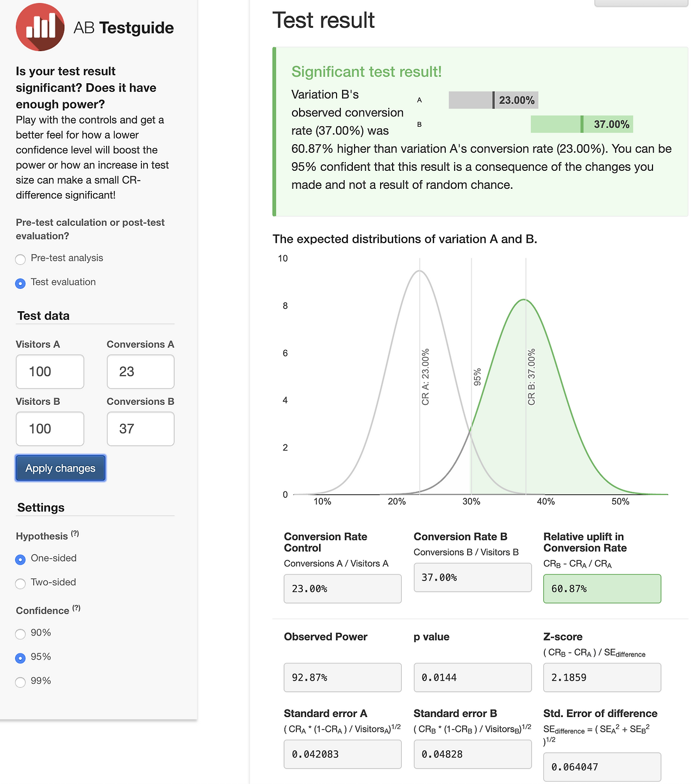The width and height of the screenshot is (696, 784).
Task: Click variation A's 23.00% conversion bar
Action: [493, 100]
